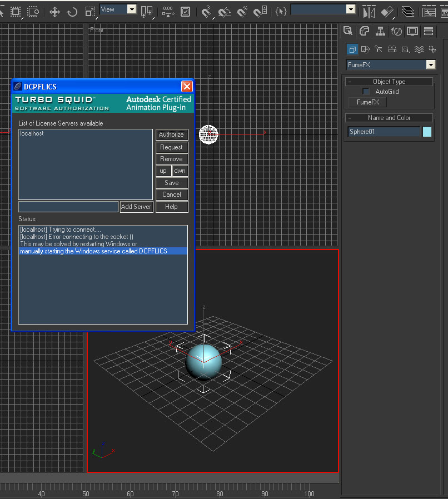The image size is (448, 499).
Task: Open the light blue object color swatch
Action: pyautogui.click(x=427, y=132)
